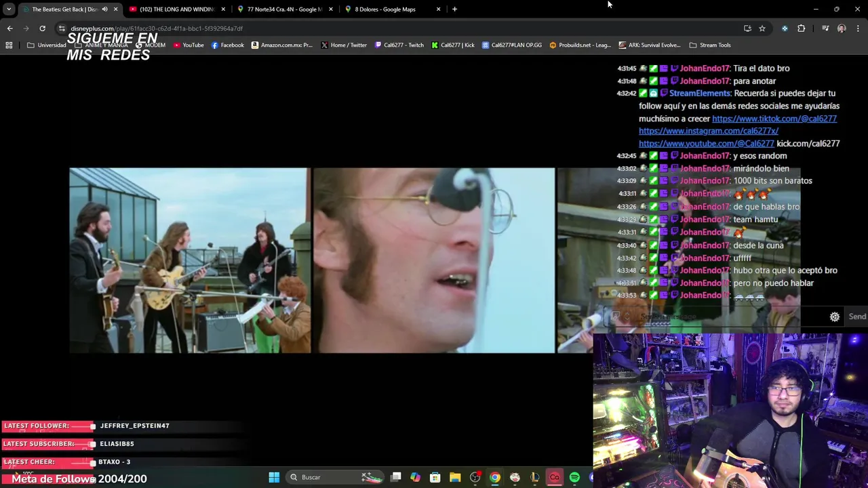Open the Facebook bookmark
868x488 pixels.
228,45
